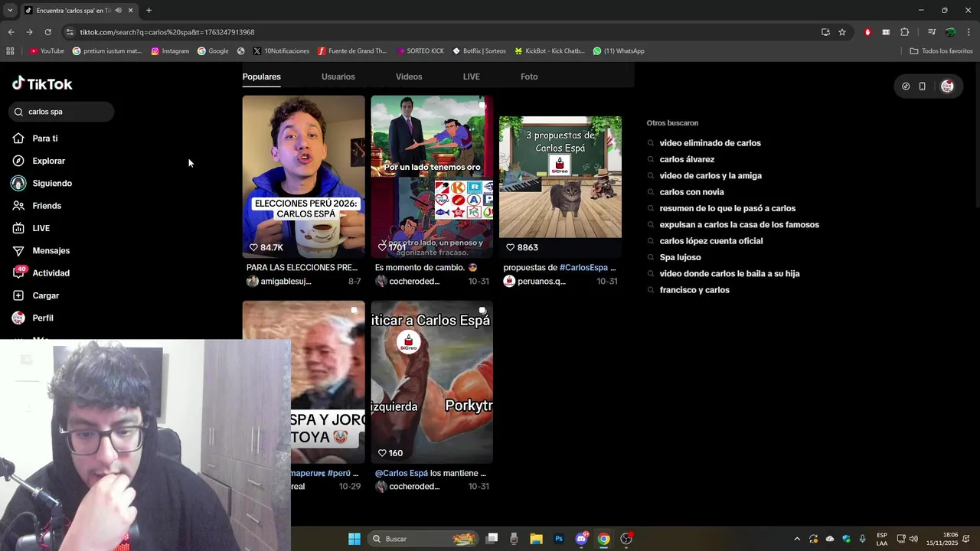Click the profile avatar at top right
This screenshot has width=980, height=551.
[x=947, y=86]
